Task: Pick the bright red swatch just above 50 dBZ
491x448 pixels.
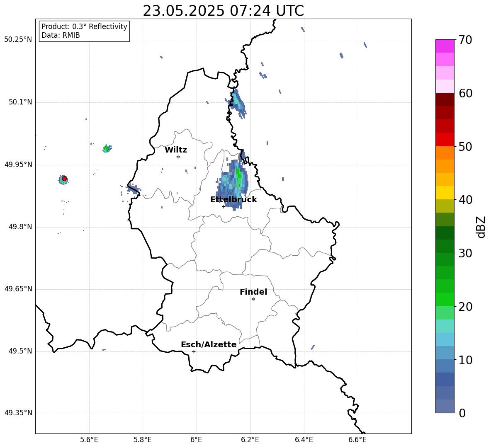Action: tap(445, 140)
